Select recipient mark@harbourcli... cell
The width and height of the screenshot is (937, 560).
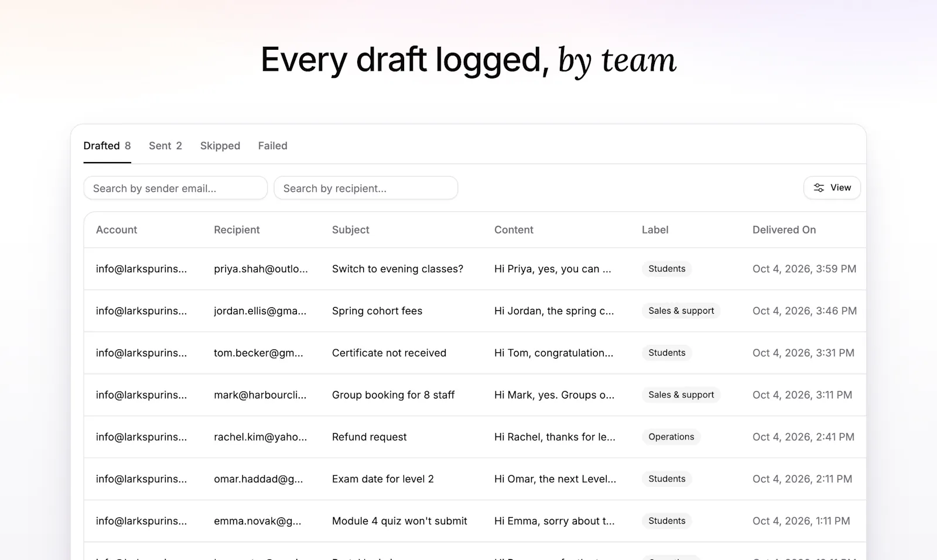(x=260, y=395)
